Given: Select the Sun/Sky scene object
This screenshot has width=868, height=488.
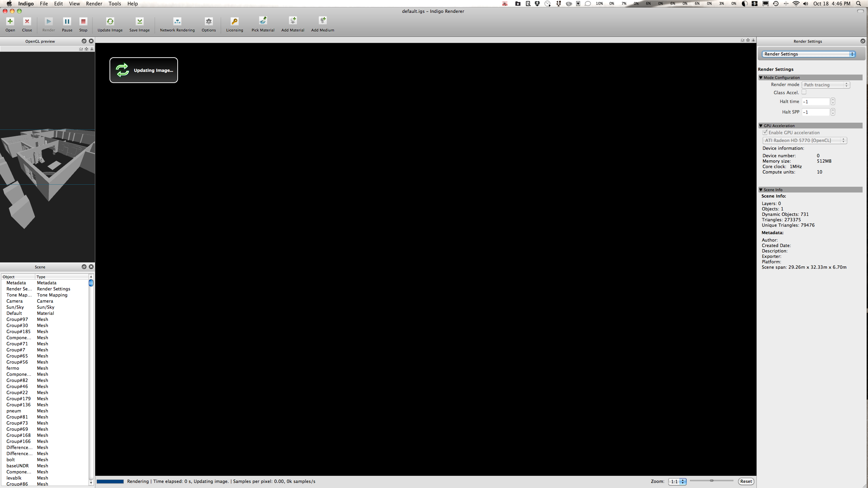Looking at the screenshot, I should pos(15,307).
